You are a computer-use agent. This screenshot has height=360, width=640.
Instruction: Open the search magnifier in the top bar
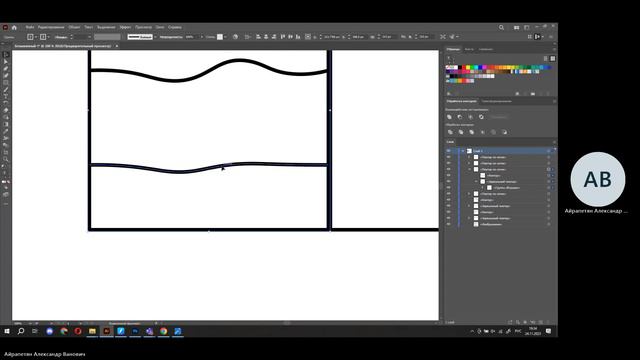click(x=501, y=27)
